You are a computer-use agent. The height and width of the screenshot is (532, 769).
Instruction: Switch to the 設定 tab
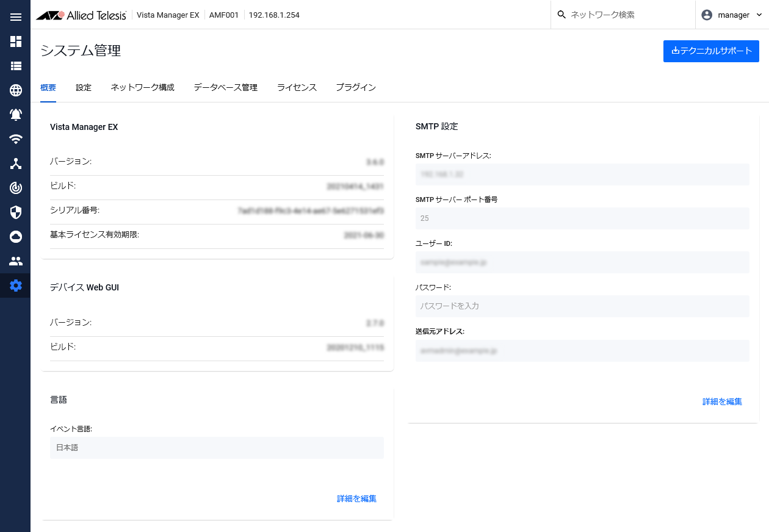(84, 87)
